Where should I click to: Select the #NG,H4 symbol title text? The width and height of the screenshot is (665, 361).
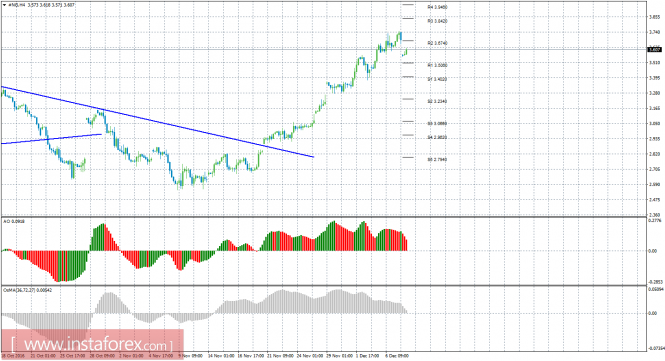click(16, 5)
